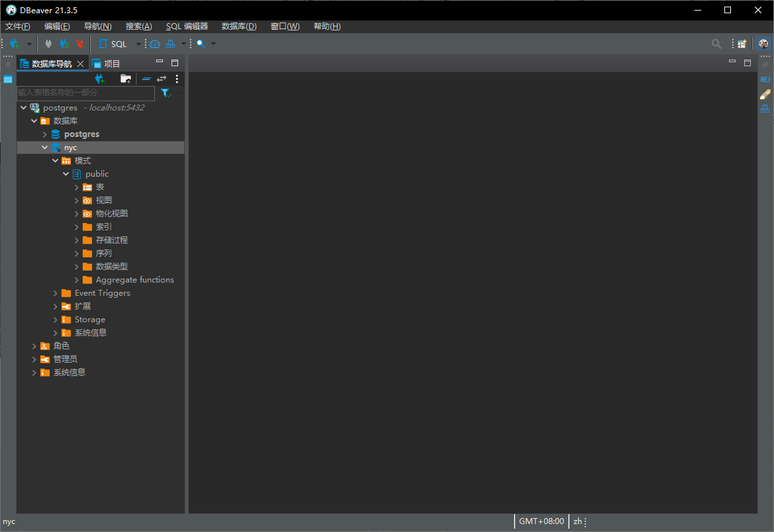Image resolution: width=774 pixels, height=532 pixels.
Task: Open dropdown arrow after blue boxes toolbar icon
Action: pos(183,44)
